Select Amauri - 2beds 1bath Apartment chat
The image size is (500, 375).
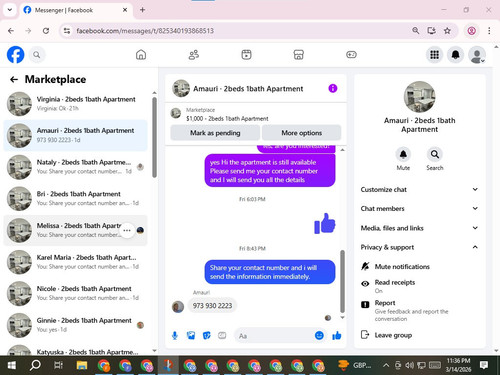coord(75,135)
